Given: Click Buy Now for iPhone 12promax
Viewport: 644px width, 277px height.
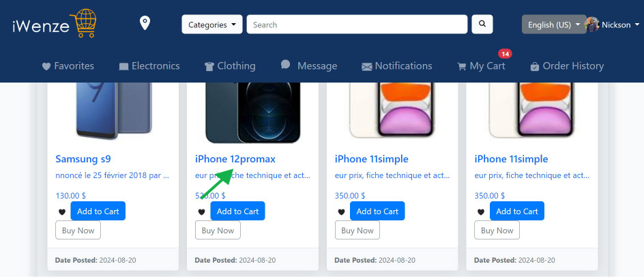Looking at the screenshot, I should click(218, 230).
